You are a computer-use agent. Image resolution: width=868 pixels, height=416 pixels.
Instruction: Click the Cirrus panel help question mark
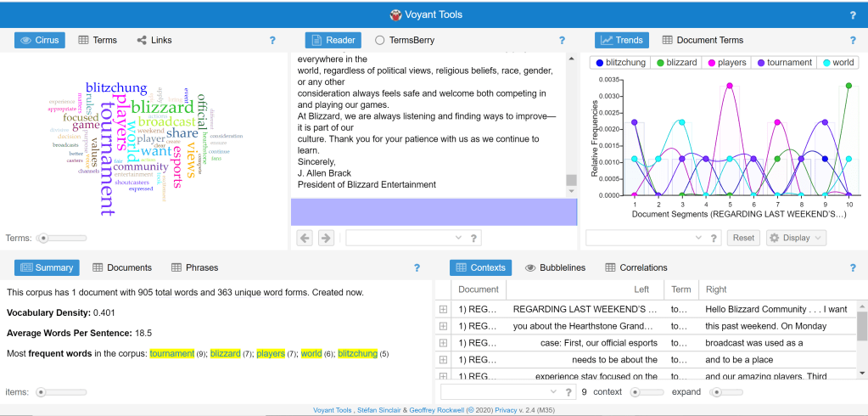point(272,40)
